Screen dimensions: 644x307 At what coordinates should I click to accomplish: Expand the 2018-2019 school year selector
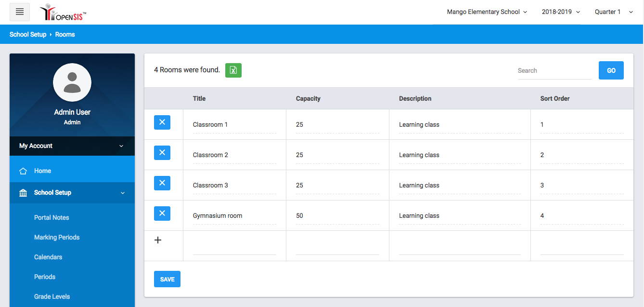point(561,12)
